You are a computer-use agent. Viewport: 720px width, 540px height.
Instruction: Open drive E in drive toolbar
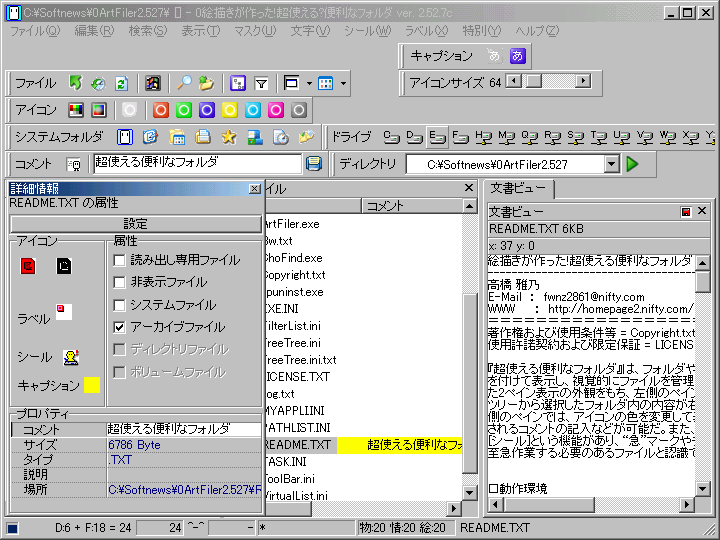click(437, 137)
